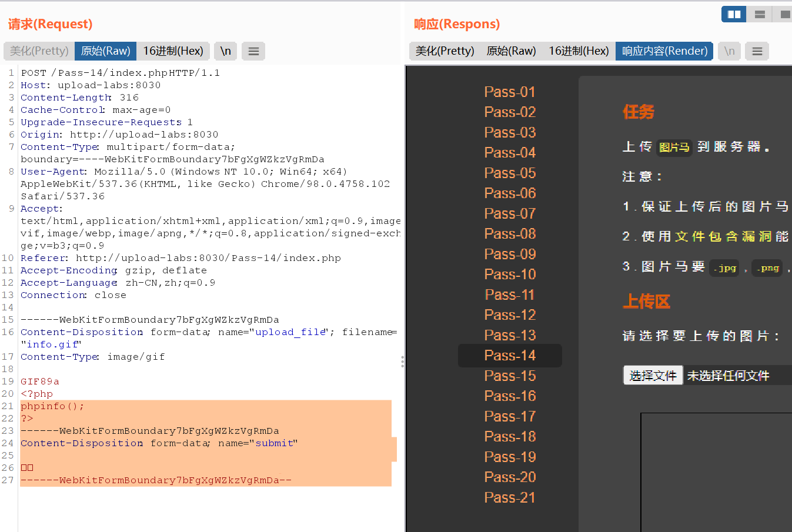Click the Origin header line
The width and height of the screenshot is (792, 532).
(x=119, y=135)
